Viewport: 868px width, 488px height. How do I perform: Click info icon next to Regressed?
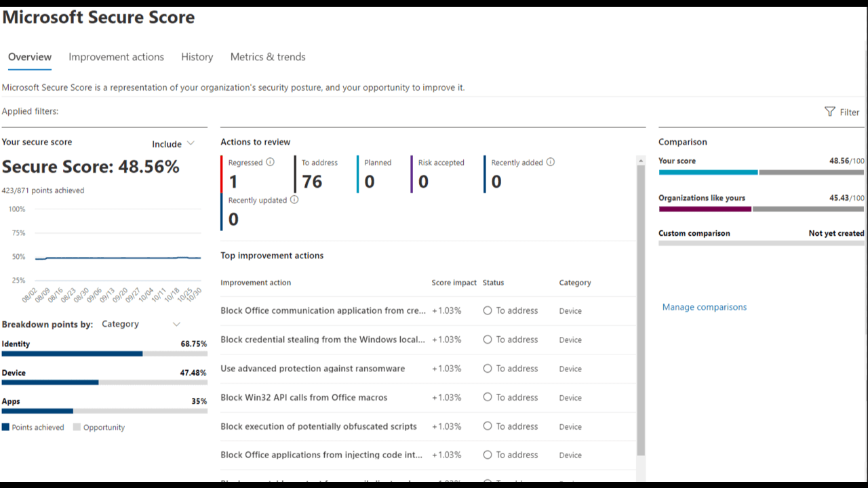(x=271, y=162)
